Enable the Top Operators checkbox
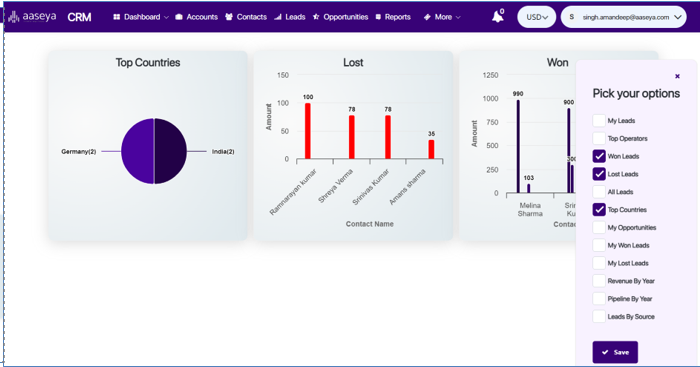 click(x=599, y=138)
